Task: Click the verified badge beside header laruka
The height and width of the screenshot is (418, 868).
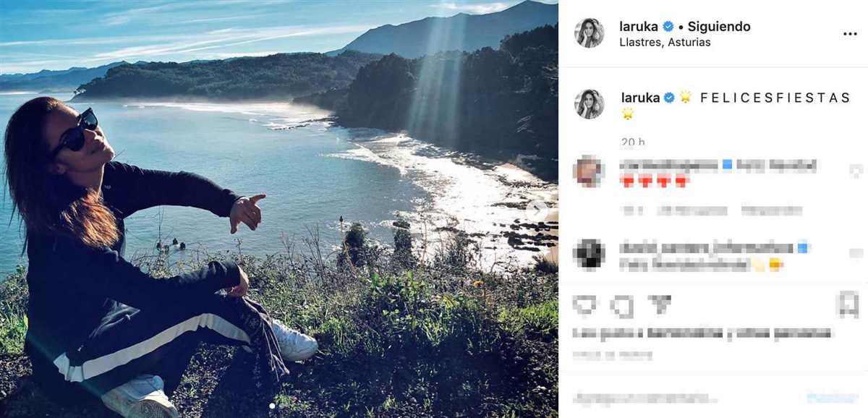Action: click(x=668, y=27)
